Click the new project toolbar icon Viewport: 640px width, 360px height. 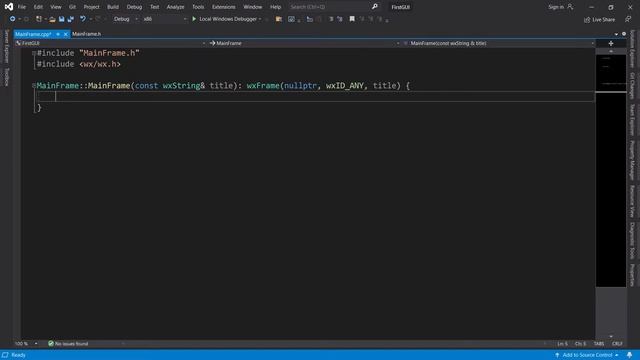coord(38,19)
